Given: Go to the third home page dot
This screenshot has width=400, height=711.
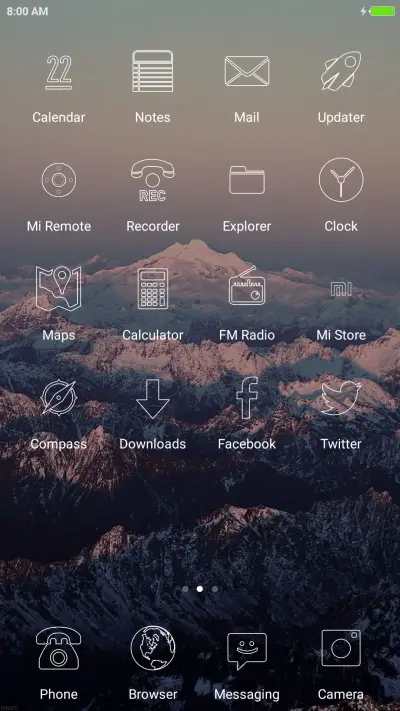Looking at the screenshot, I should (215, 589).
